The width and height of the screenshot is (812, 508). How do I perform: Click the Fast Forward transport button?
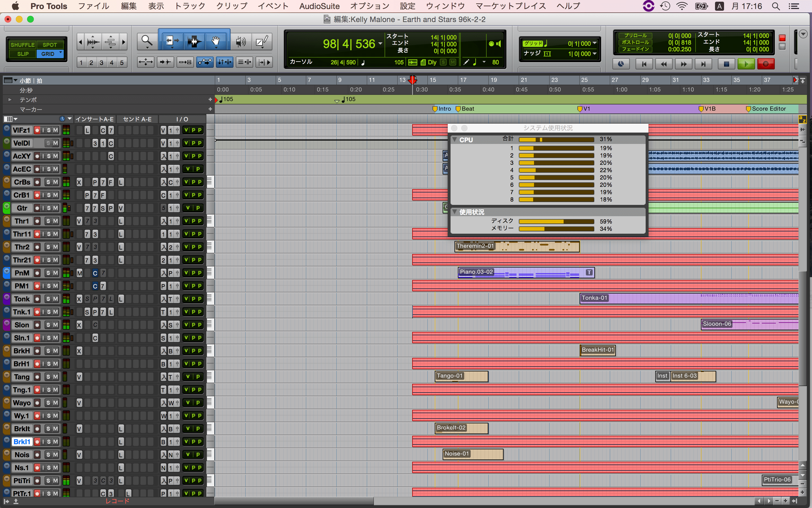click(683, 64)
